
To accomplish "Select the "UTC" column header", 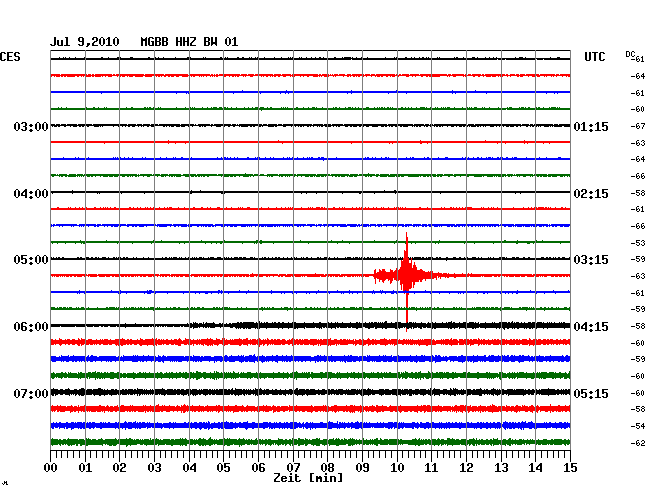I will tap(594, 57).
